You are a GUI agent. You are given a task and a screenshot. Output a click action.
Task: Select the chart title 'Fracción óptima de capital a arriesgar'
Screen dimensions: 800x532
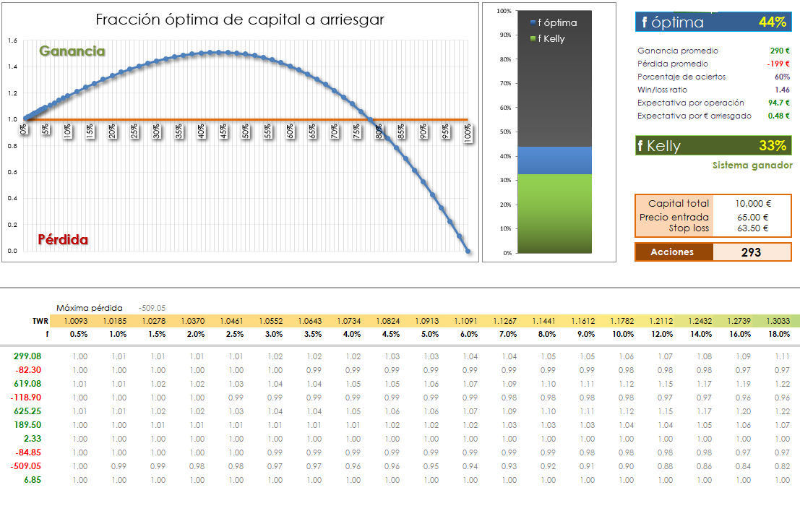tap(240, 20)
